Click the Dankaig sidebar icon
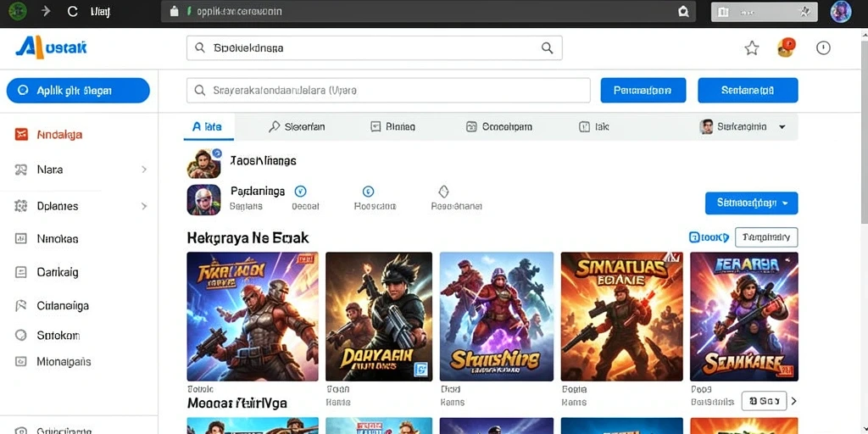868x434 pixels. [21, 272]
